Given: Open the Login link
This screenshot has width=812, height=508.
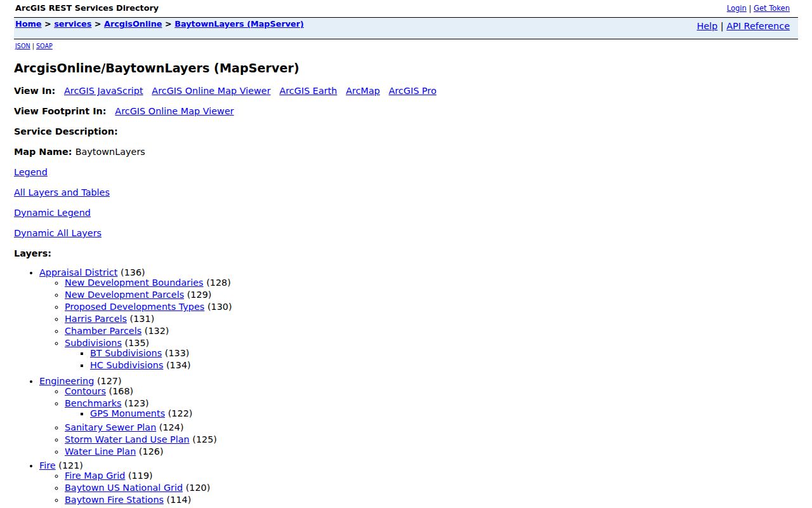Looking at the screenshot, I should pos(737,8).
